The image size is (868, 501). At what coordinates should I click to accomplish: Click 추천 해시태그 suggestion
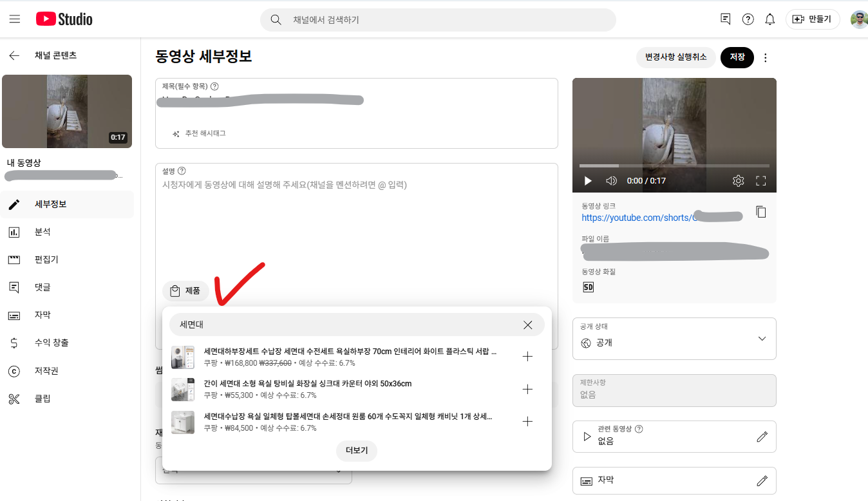click(x=199, y=133)
